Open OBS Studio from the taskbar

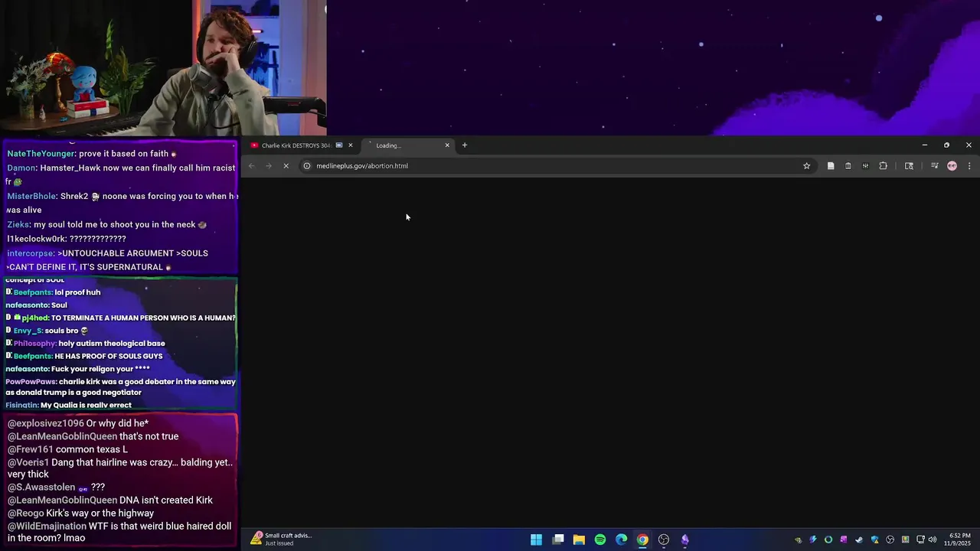point(664,540)
